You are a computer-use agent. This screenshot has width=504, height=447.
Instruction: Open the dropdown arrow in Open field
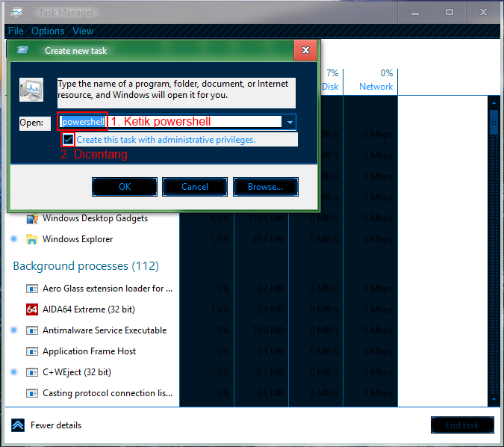290,123
